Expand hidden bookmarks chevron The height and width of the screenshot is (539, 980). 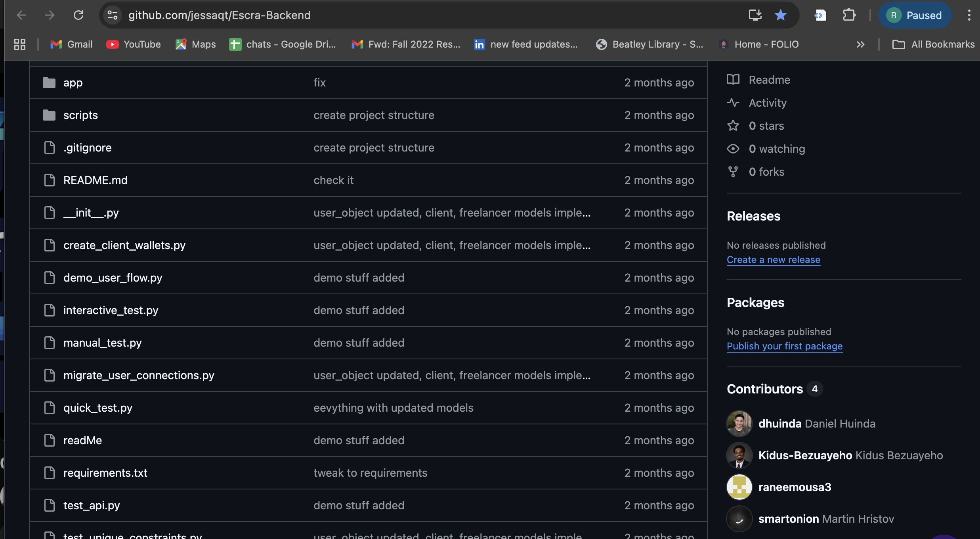pos(860,44)
